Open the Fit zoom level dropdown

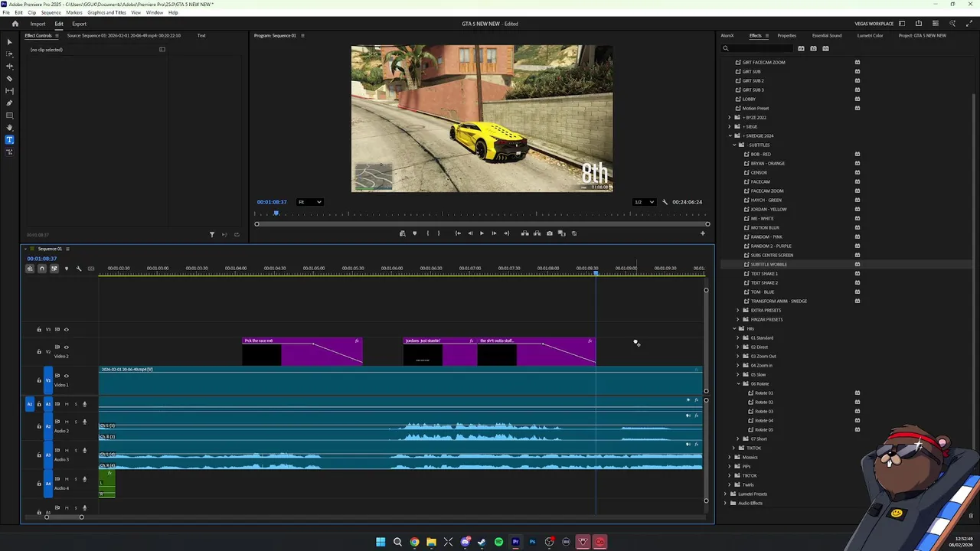coord(310,202)
